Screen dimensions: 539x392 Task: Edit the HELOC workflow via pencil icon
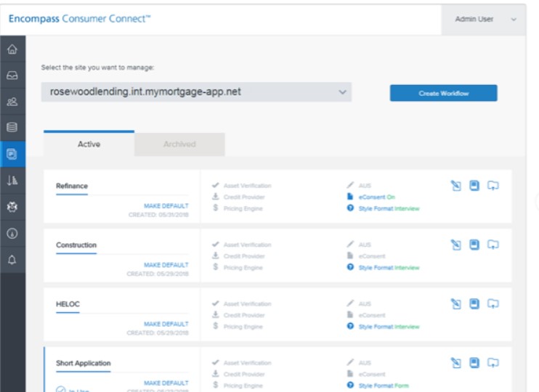point(455,304)
